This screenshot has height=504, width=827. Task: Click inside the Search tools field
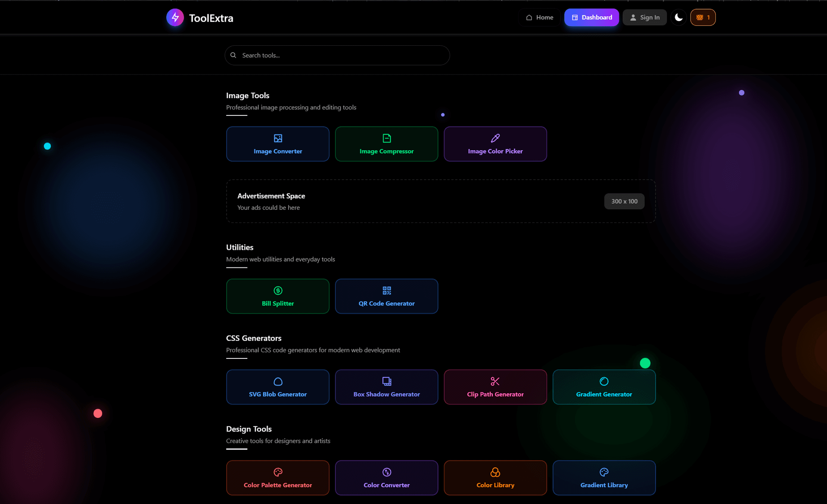[337, 55]
